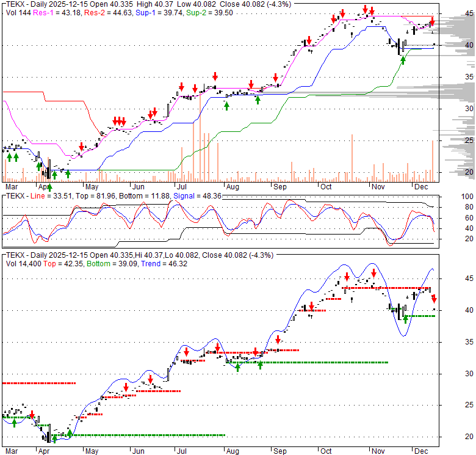Click the red down arrow in March on bottom chart
Viewport: 476px width, 455px height.
point(32,415)
